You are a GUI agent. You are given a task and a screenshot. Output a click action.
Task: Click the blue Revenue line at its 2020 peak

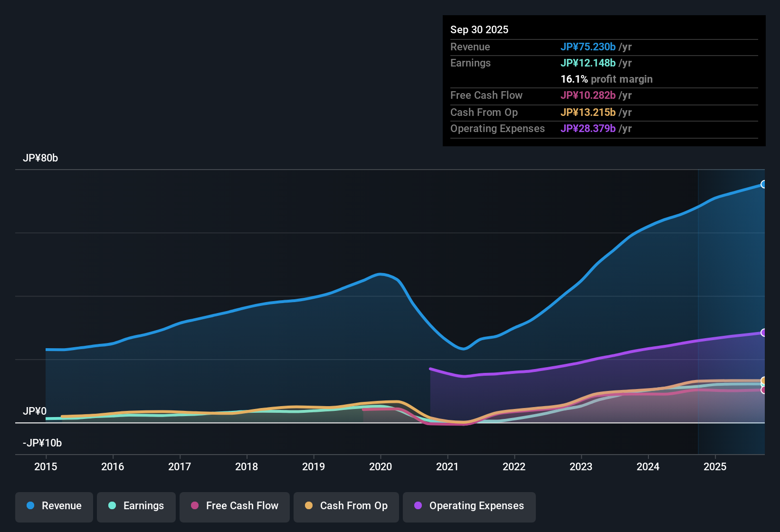380,275
